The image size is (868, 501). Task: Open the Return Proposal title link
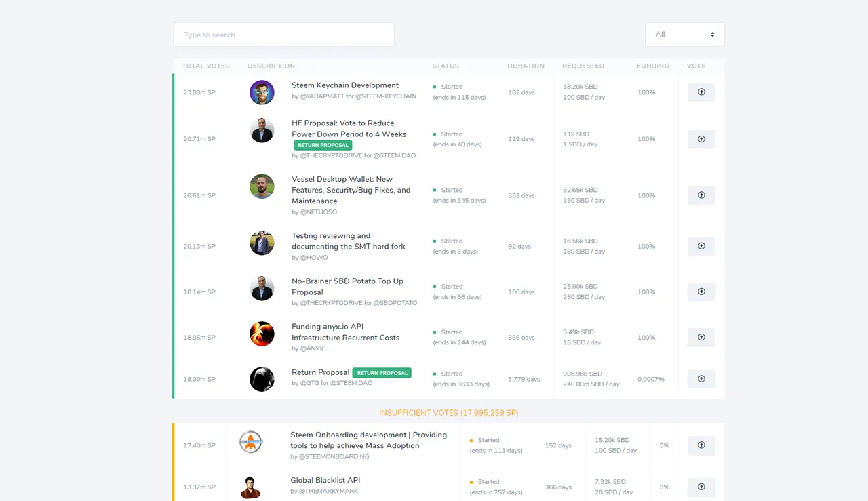pyautogui.click(x=321, y=372)
